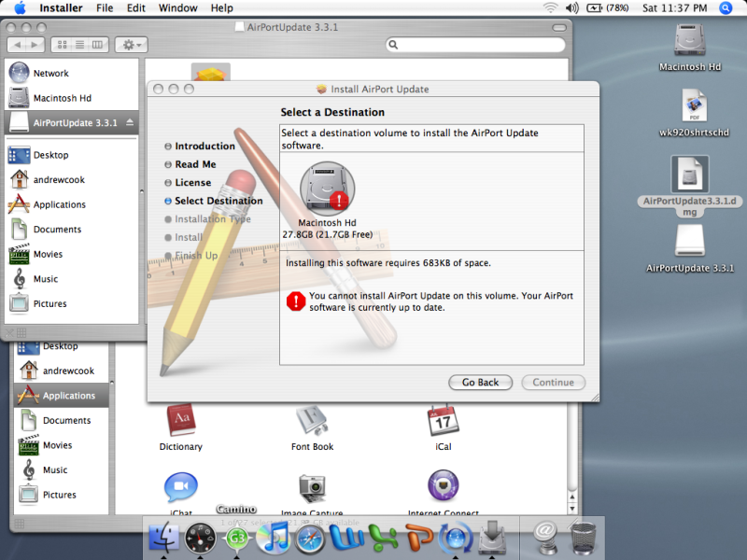Select wk920shrtschd PDF on the desktop

coord(694,105)
